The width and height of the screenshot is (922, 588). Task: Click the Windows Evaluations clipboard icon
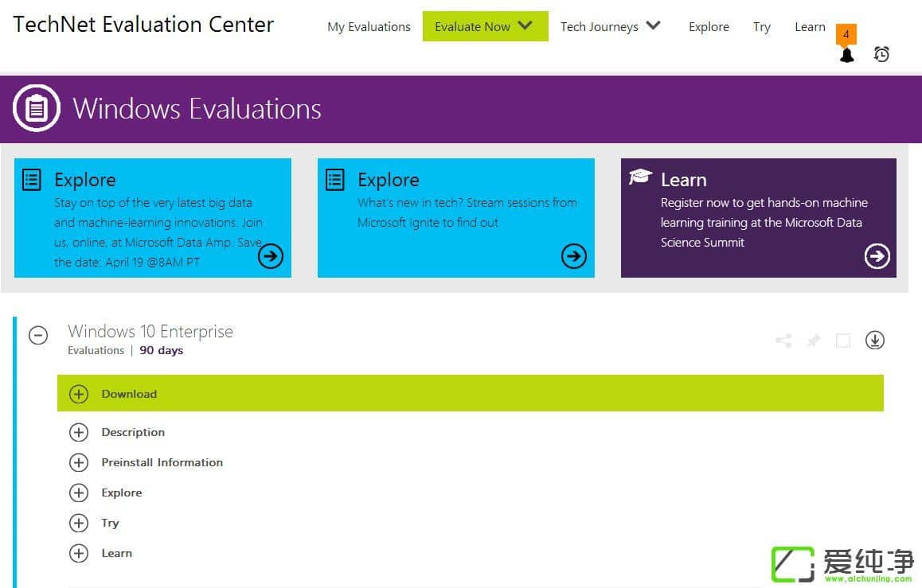pyautogui.click(x=37, y=109)
